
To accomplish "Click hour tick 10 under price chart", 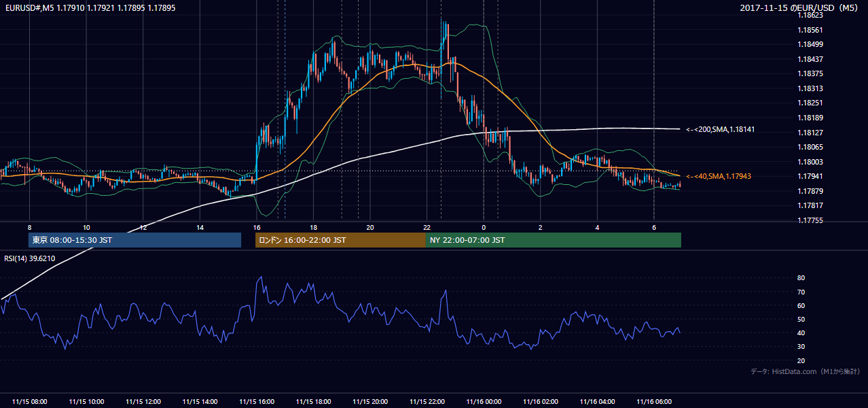I will [x=86, y=227].
